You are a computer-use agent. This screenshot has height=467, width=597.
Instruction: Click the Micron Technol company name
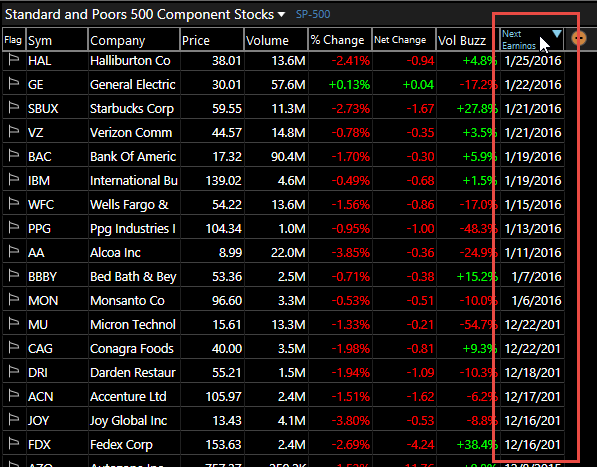point(133,324)
